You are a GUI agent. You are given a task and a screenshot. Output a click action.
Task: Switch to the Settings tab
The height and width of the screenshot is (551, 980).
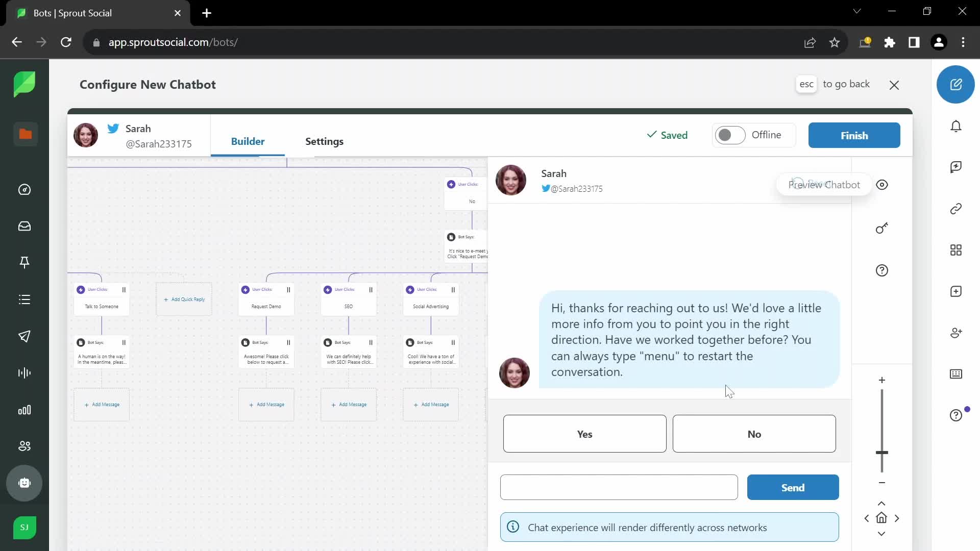tap(324, 141)
